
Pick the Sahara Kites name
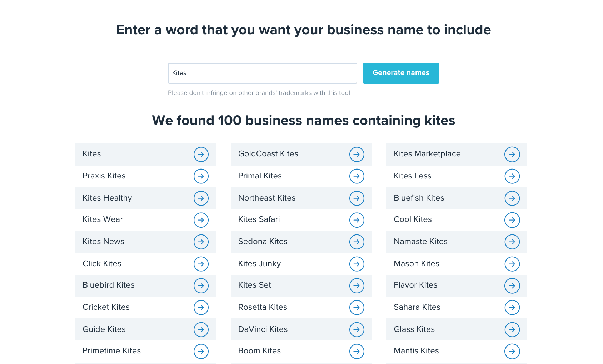coord(417,307)
